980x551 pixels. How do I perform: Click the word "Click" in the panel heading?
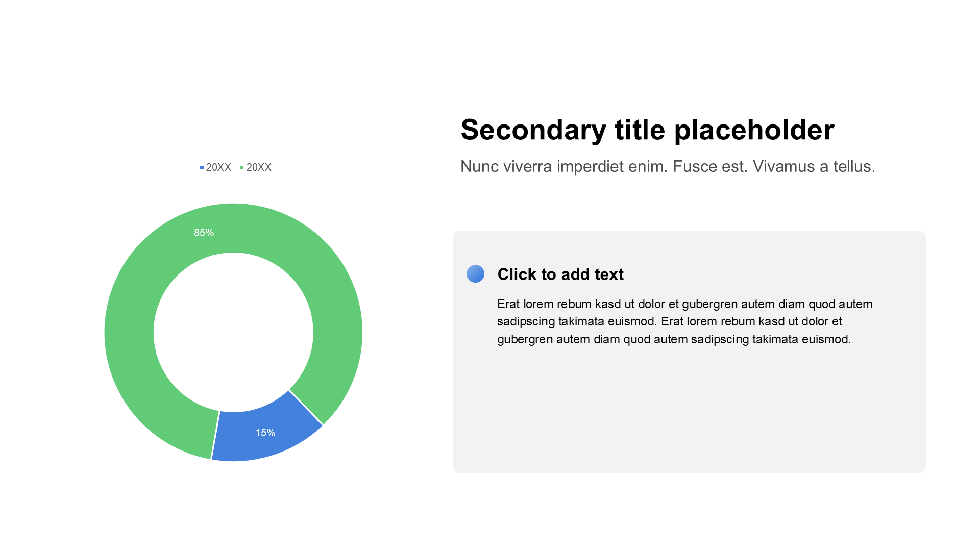point(517,274)
